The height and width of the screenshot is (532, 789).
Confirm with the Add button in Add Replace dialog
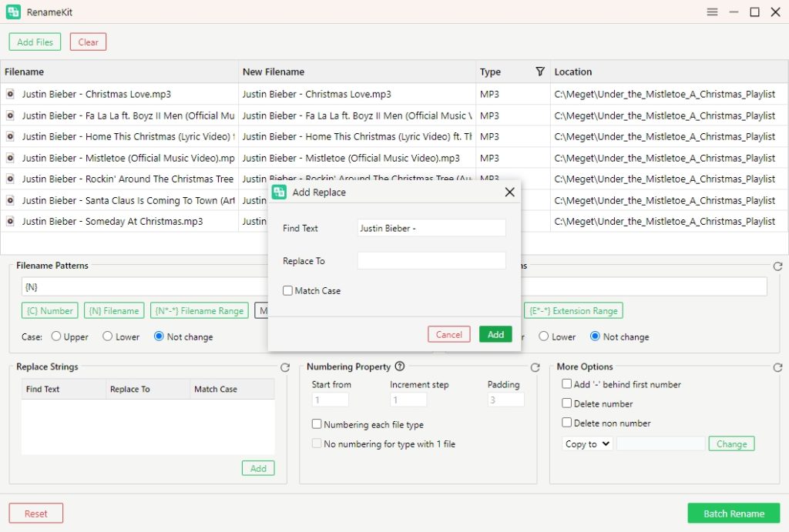coord(496,334)
